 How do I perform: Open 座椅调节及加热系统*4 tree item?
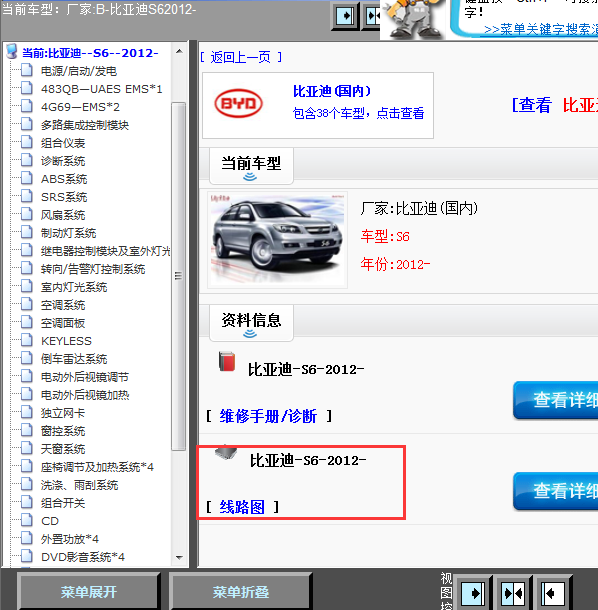[x=97, y=467]
